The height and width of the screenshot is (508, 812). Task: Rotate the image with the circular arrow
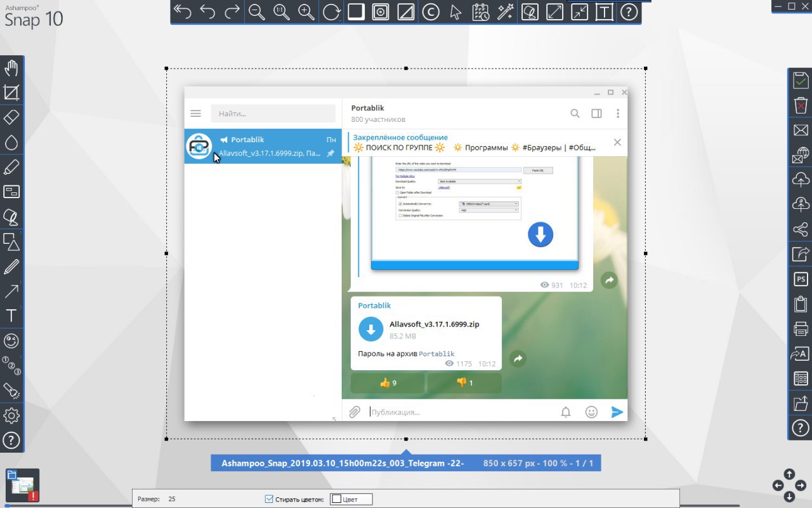pyautogui.click(x=331, y=12)
